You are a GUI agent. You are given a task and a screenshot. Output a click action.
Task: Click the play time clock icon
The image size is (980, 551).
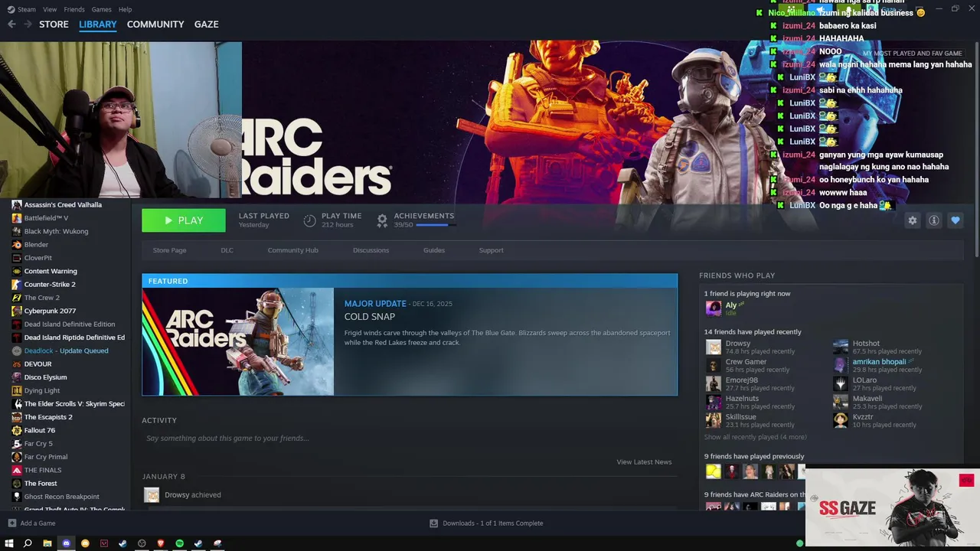[309, 220]
